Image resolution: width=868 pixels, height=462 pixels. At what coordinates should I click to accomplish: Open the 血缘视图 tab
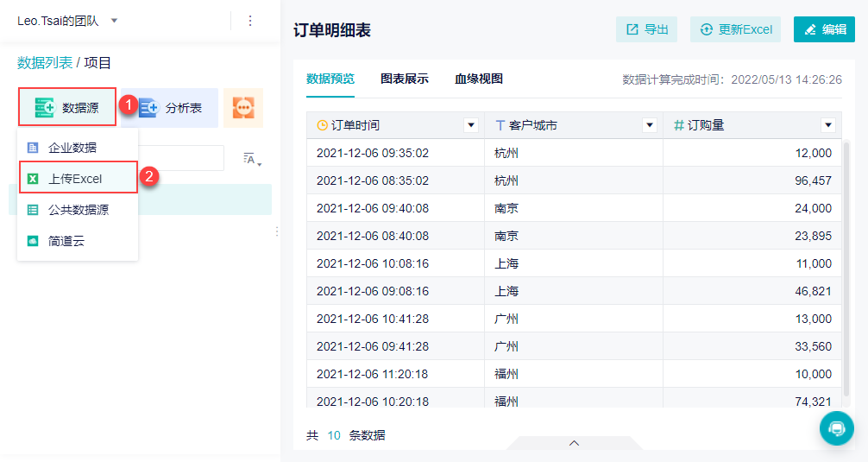pyautogui.click(x=479, y=79)
